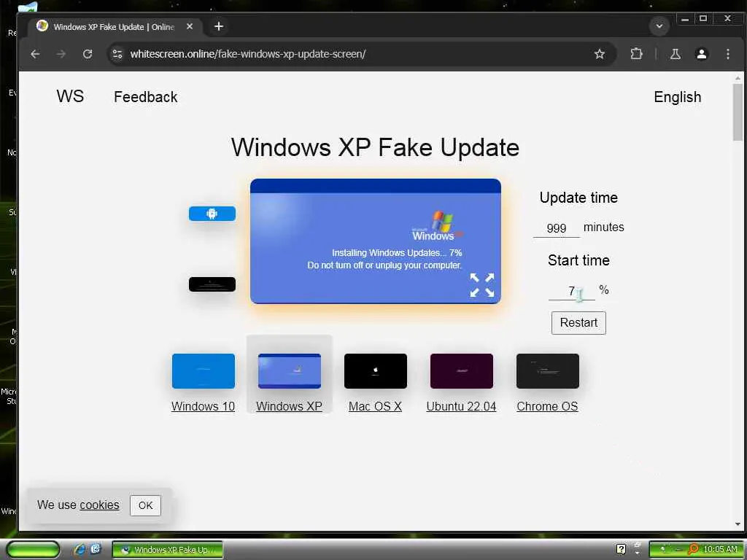This screenshot has width=747, height=560.
Task: Click the Update time minutes field
Action: [x=557, y=228]
